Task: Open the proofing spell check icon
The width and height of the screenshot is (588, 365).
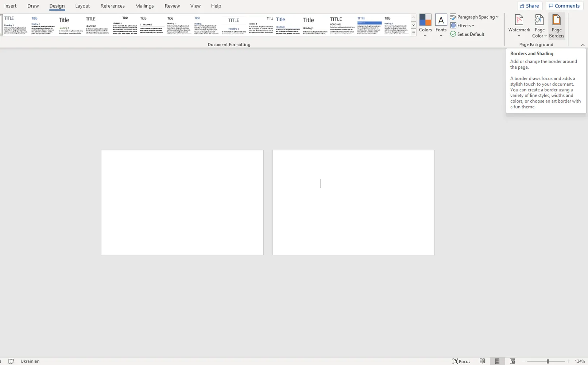Action: (11, 361)
